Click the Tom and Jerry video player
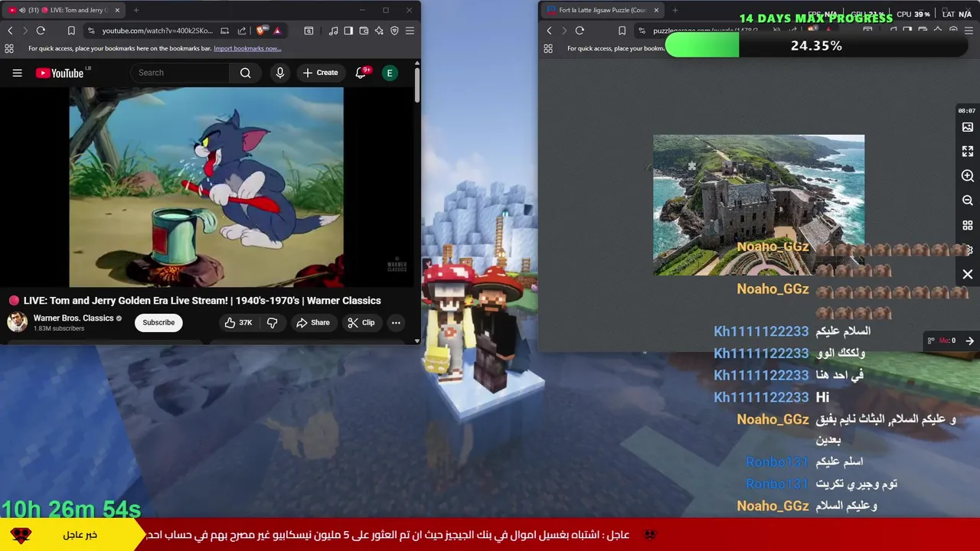Screen dimensions: 980x551 pyautogui.click(x=206, y=187)
